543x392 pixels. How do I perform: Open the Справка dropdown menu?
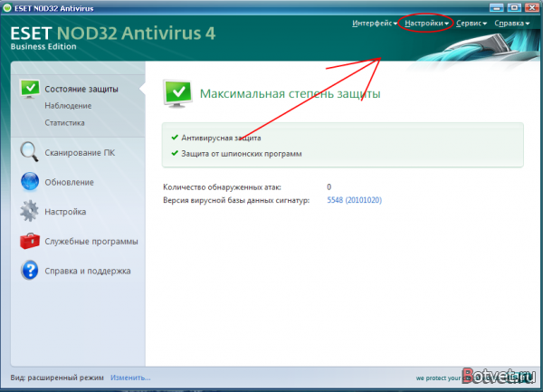(x=512, y=24)
